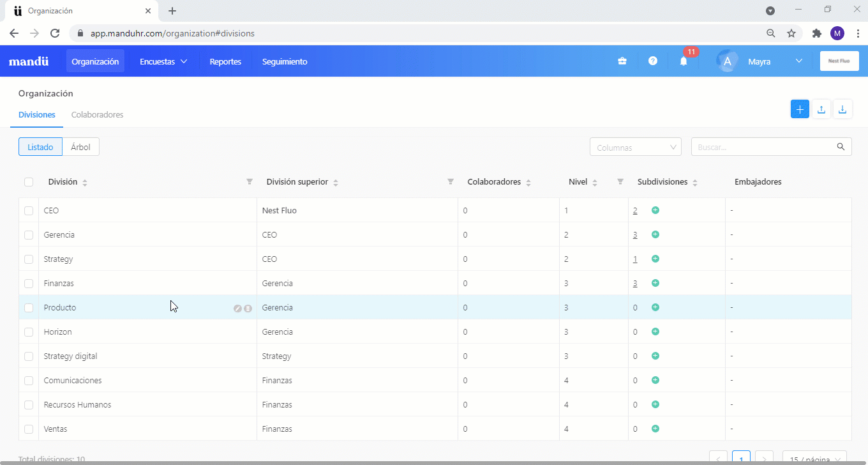Reload the browser page
Viewport: 868px width, 465px height.
pos(55,33)
